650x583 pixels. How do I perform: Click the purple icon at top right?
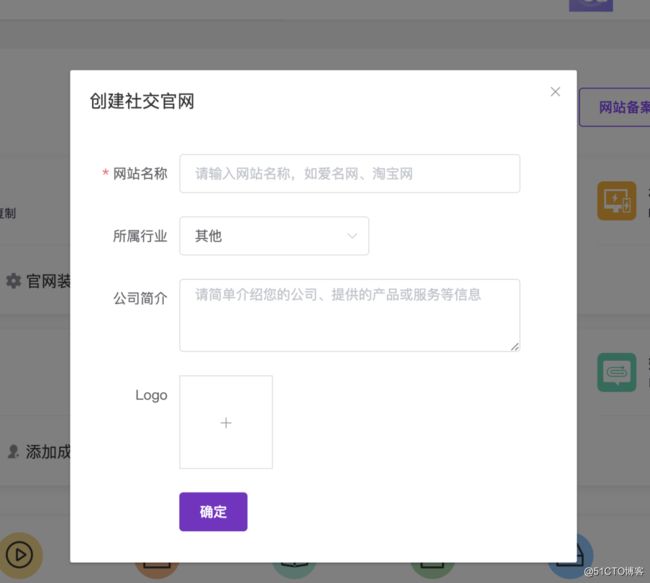pyautogui.click(x=590, y=4)
